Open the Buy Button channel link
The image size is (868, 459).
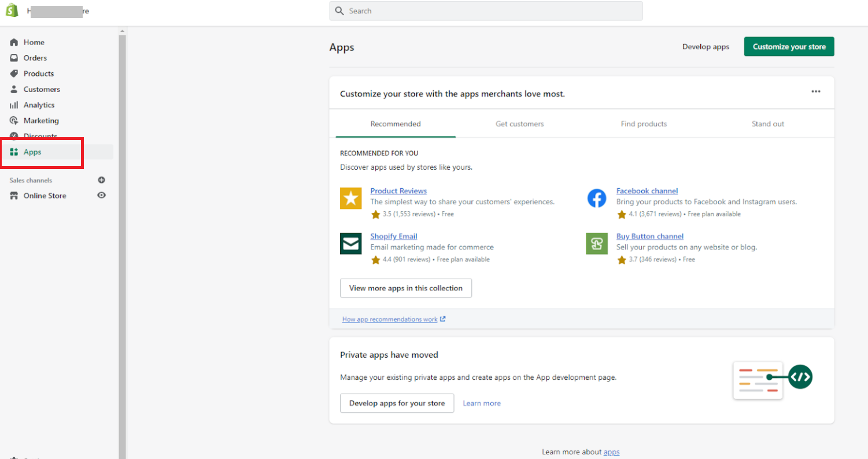pos(650,236)
